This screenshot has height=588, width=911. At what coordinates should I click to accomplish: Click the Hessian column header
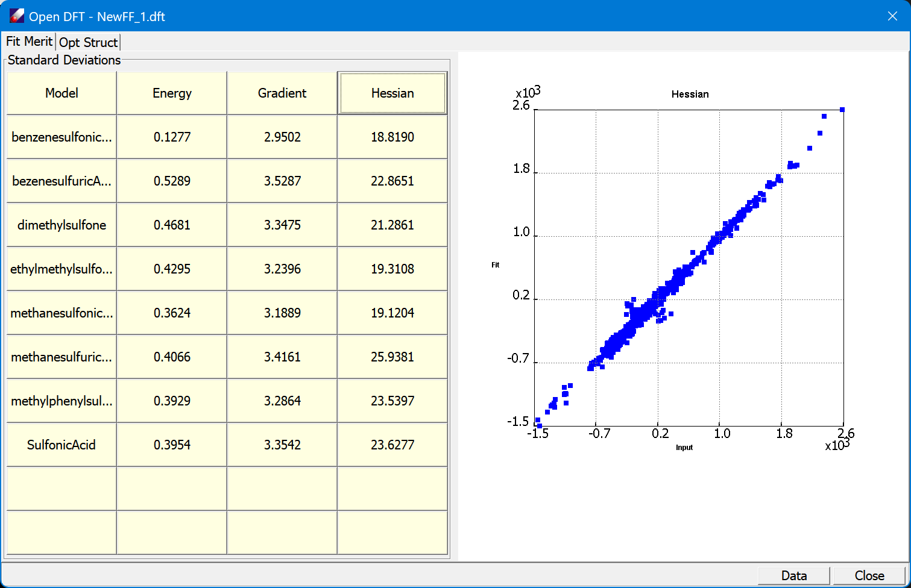pos(392,93)
